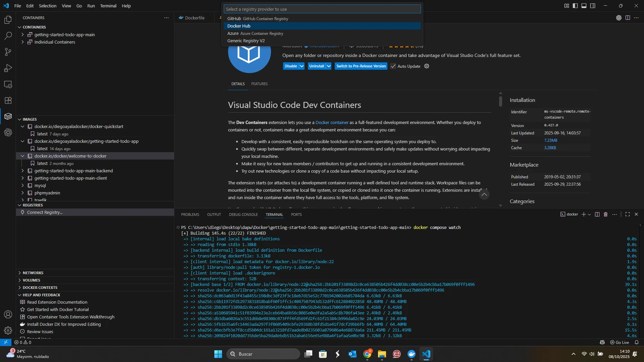Add a new terminal with plus icon
Screen dimensions: 644x362
pos(584,215)
